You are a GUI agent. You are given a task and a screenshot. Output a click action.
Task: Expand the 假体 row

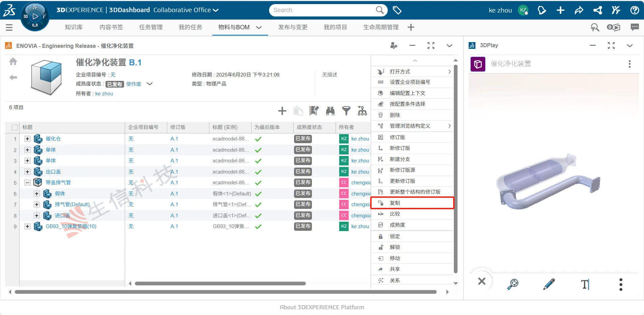(37, 194)
